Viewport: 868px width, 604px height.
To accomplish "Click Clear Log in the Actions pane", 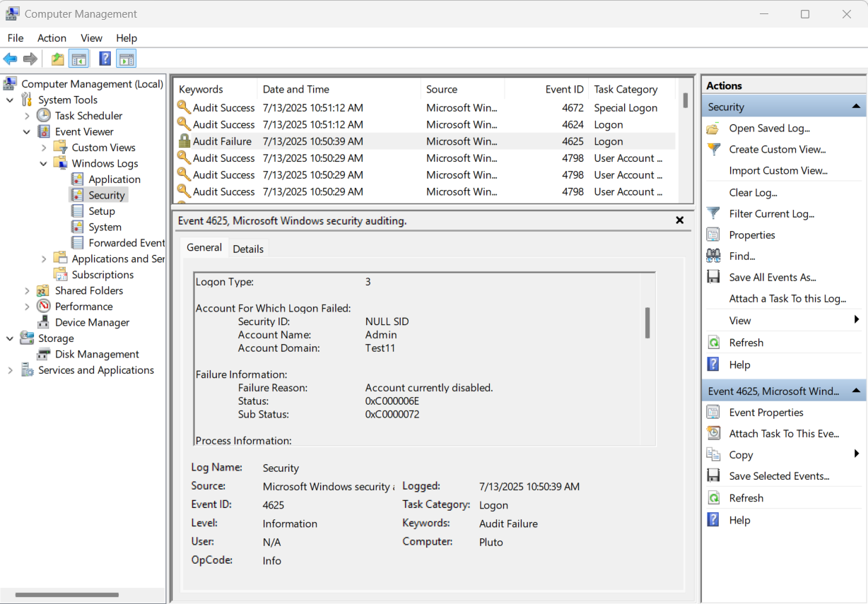I will coord(753,192).
